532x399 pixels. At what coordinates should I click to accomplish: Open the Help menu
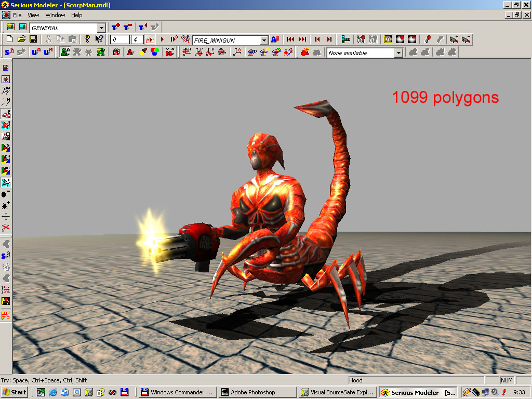coord(77,15)
